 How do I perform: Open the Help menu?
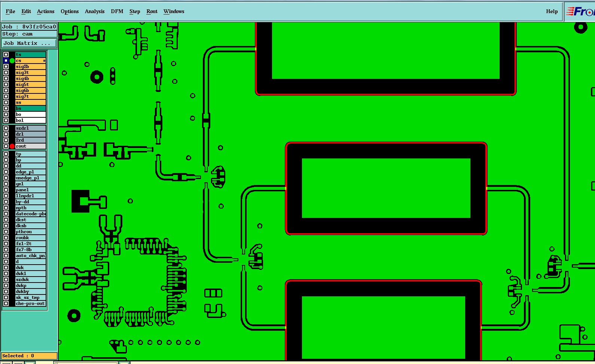552,12
